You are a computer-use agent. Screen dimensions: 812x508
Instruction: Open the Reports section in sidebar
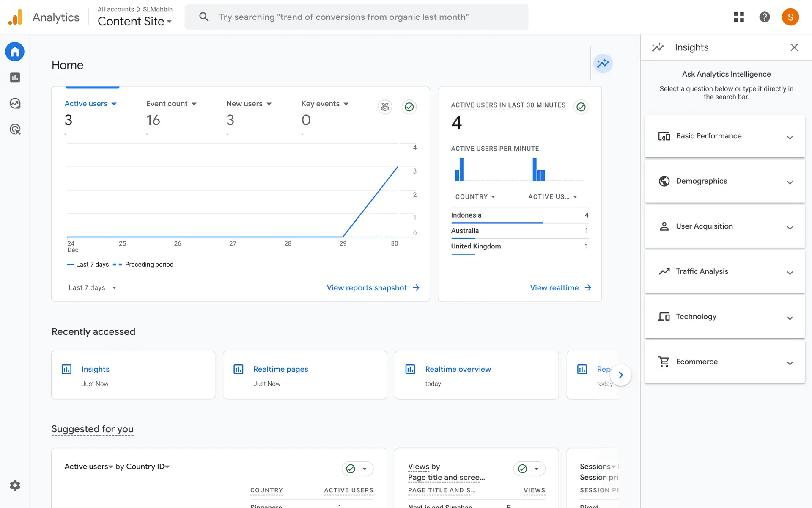click(15, 77)
